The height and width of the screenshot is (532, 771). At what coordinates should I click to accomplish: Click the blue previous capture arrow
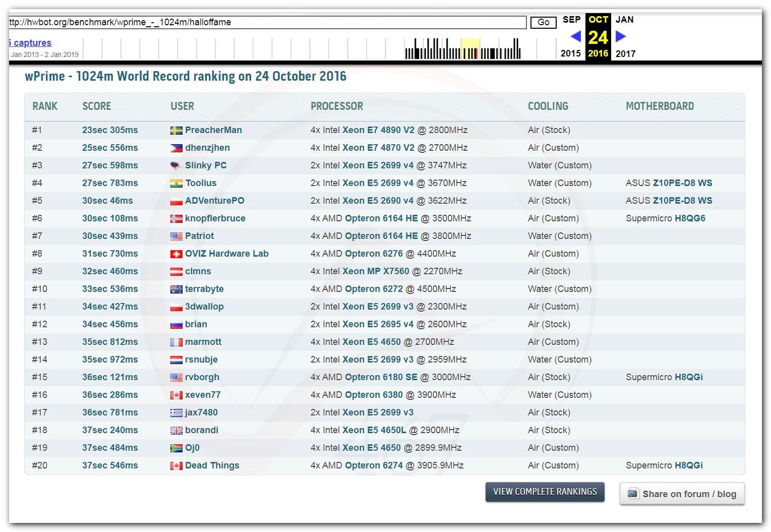coord(575,36)
